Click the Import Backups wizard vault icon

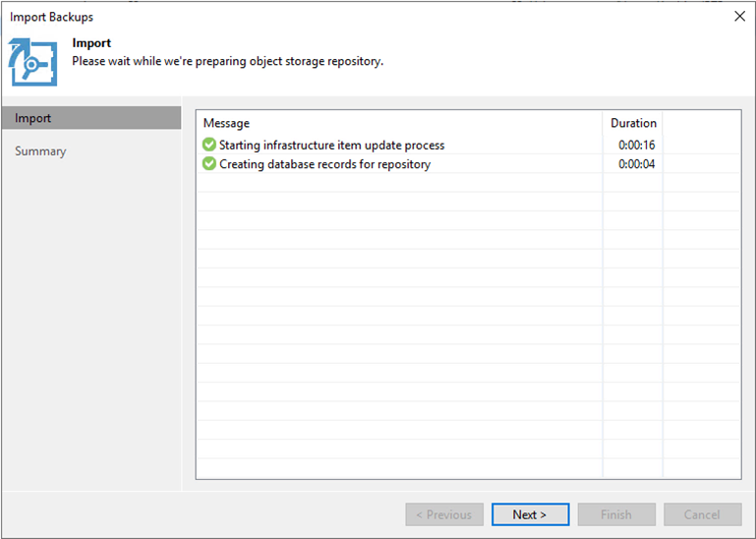click(32, 61)
